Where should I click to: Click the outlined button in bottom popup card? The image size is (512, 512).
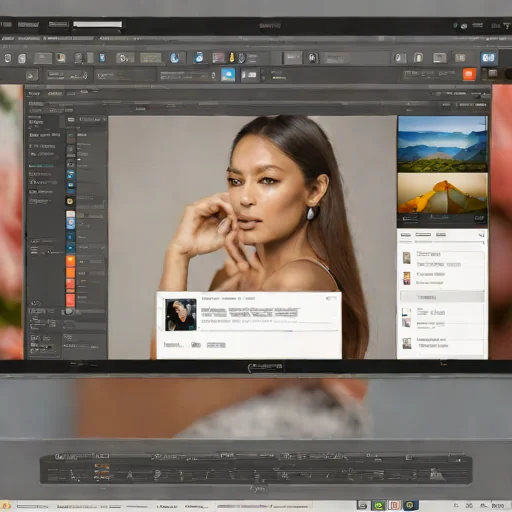tap(216, 345)
